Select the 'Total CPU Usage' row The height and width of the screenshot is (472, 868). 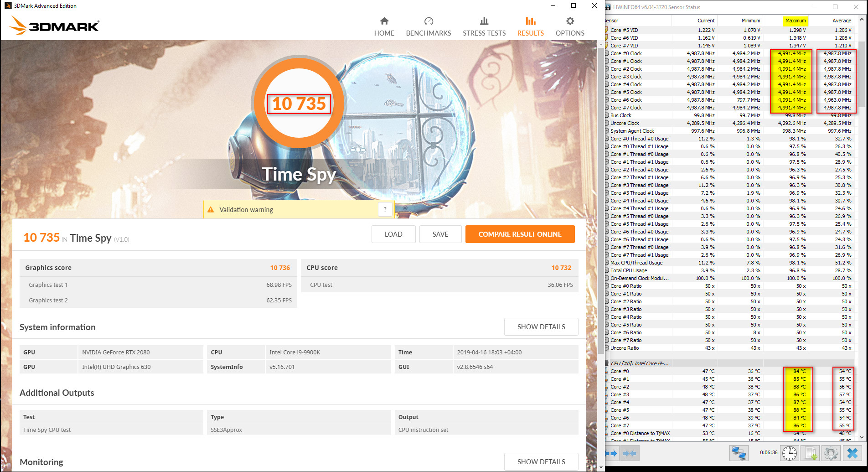coord(729,270)
